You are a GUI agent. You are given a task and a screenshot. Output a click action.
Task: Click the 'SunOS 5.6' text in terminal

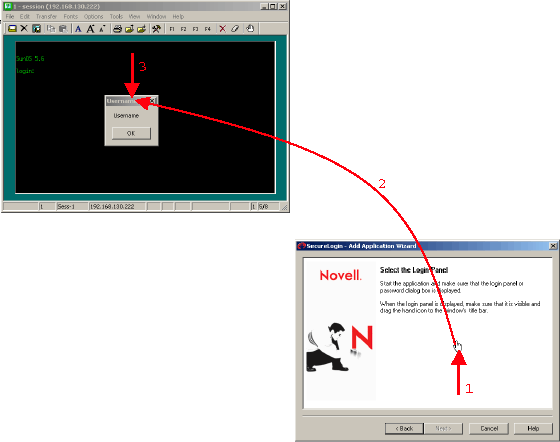point(30,59)
